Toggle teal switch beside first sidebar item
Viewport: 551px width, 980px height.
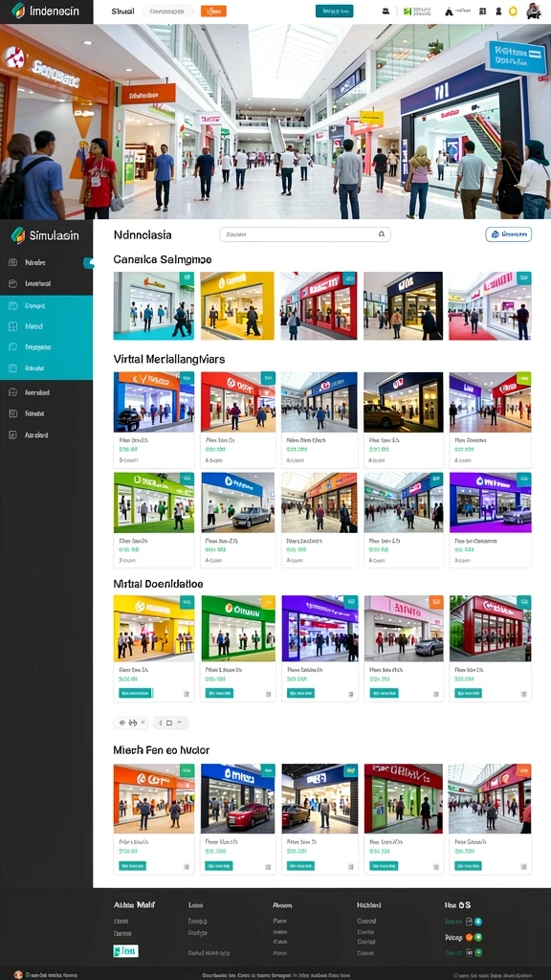pyautogui.click(x=88, y=262)
